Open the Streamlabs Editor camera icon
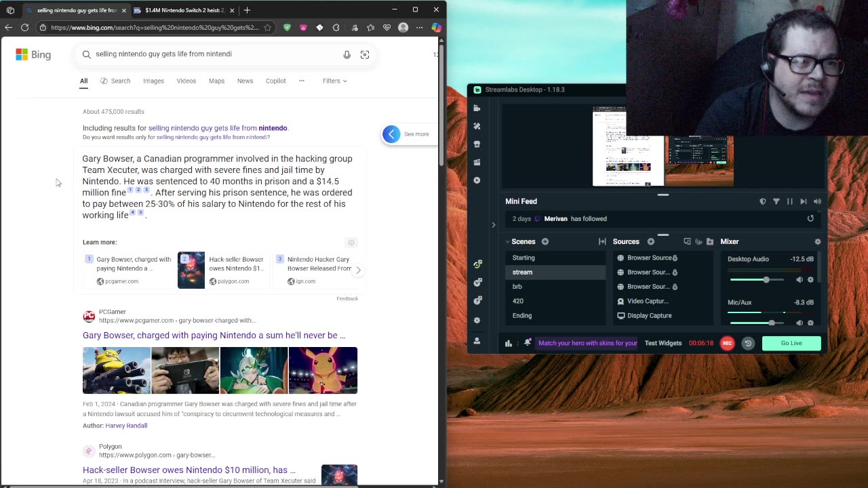The width and height of the screenshot is (868, 488). [477, 108]
